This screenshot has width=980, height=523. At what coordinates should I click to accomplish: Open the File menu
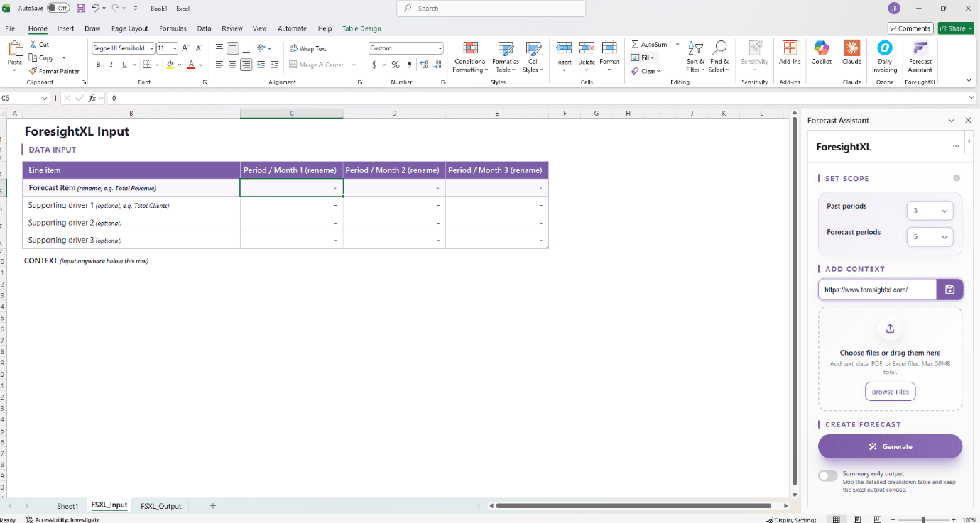pos(10,28)
